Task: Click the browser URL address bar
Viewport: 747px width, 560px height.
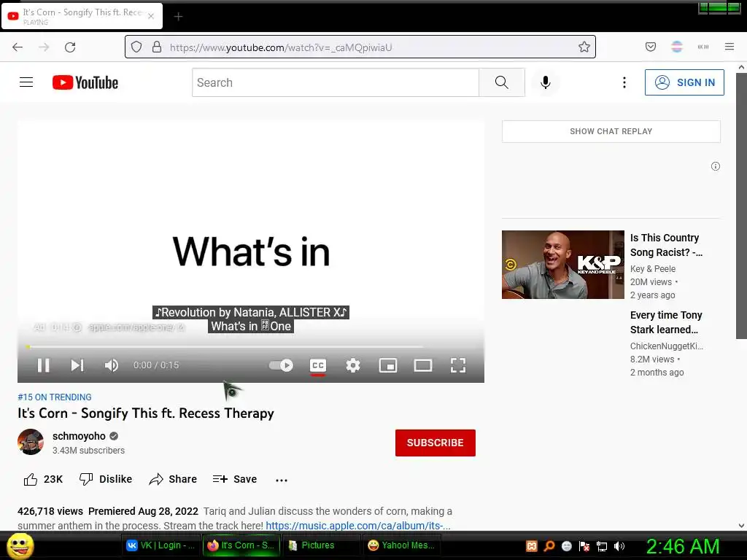Action: point(360,47)
